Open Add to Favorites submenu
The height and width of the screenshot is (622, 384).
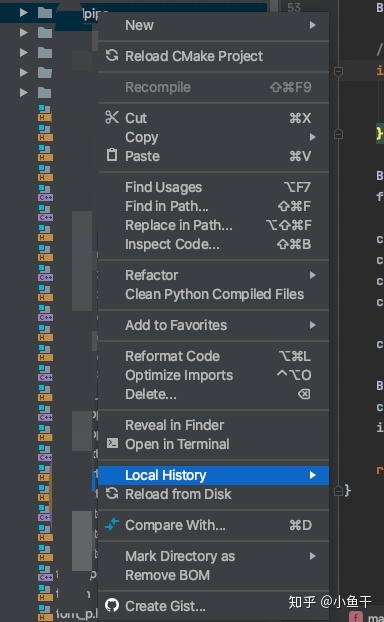[x=213, y=325]
